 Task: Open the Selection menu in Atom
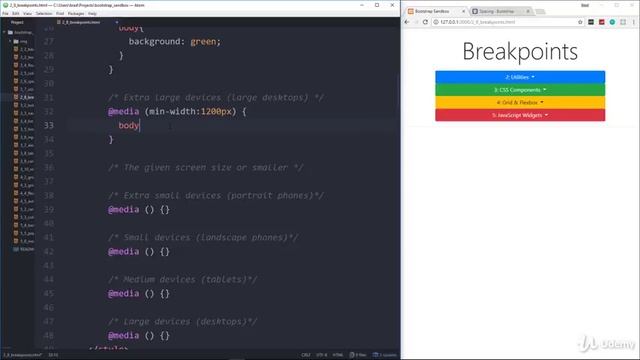pos(44,13)
